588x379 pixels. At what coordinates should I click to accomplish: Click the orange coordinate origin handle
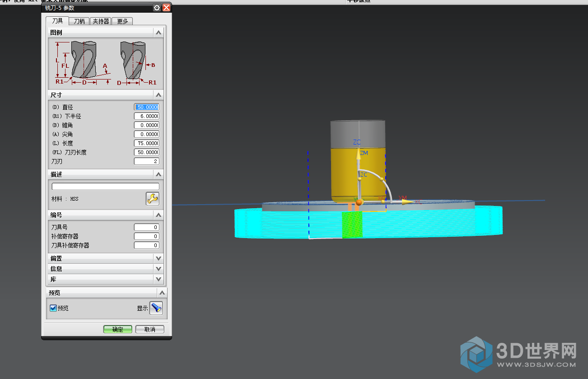[x=358, y=202]
